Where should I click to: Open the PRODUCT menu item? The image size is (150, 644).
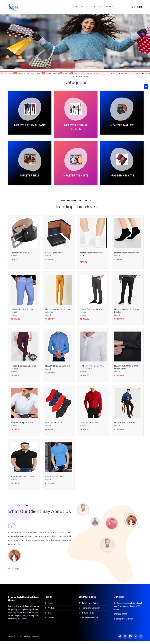84,7
